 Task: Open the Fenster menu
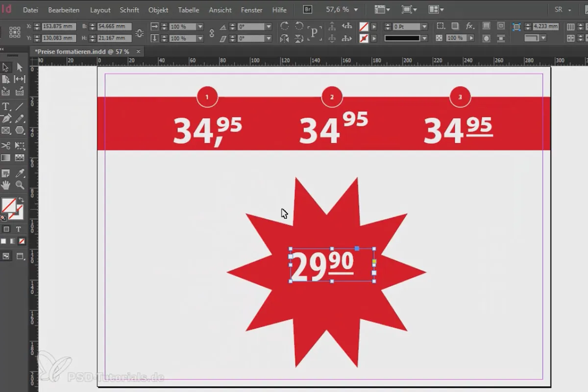[x=252, y=10]
